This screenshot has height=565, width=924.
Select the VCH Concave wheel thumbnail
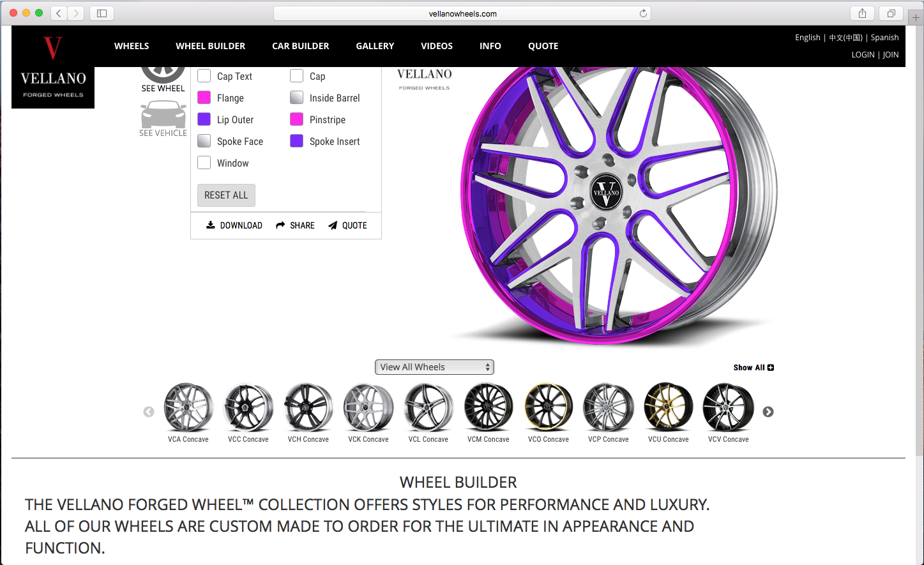click(308, 407)
